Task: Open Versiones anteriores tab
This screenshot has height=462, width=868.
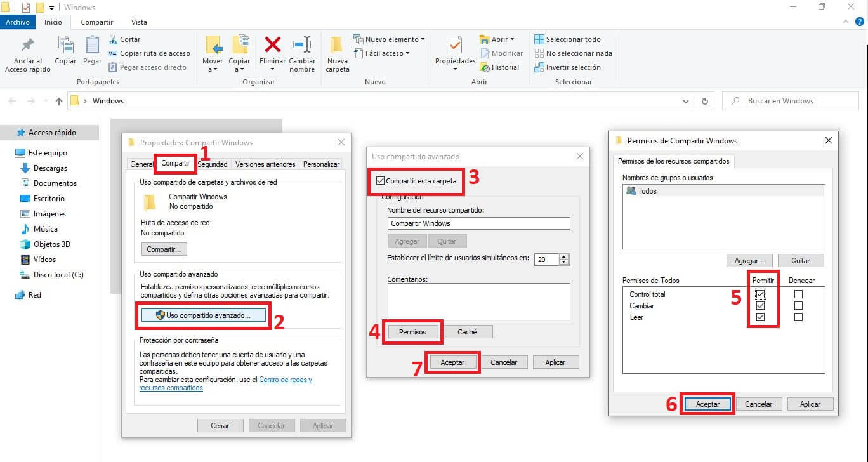Action: click(x=265, y=164)
